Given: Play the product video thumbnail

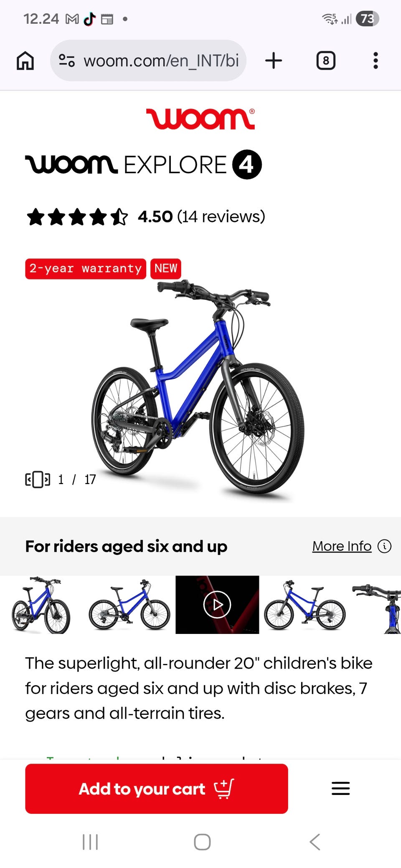Looking at the screenshot, I should coord(217,605).
